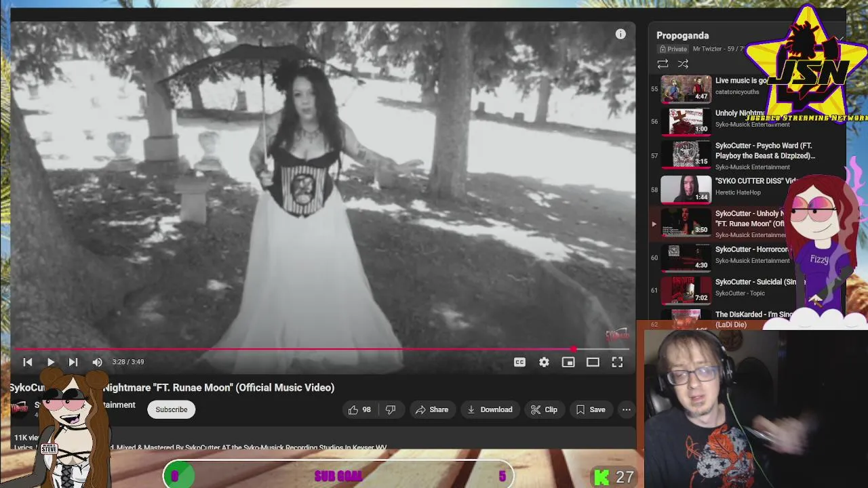Open the SykoCutter - Psycho Ward thumbnail
The width and height of the screenshot is (868, 488).
tap(686, 155)
